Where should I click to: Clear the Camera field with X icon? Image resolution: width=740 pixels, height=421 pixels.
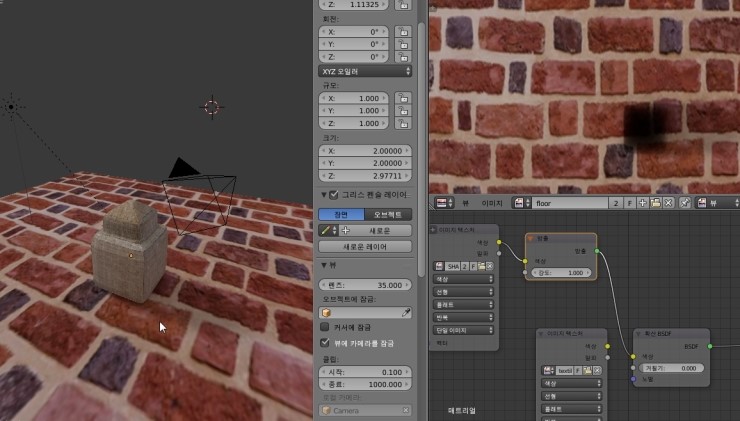click(x=405, y=410)
